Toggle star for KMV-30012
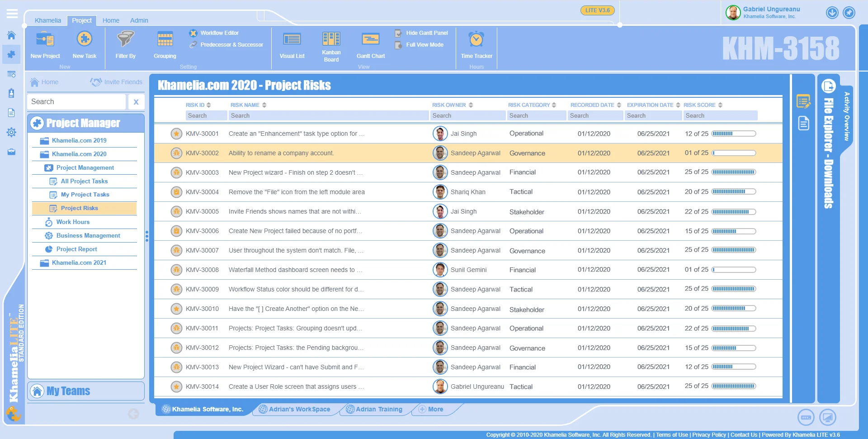This screenshot has width=868, height=439. tap(176, 348)
